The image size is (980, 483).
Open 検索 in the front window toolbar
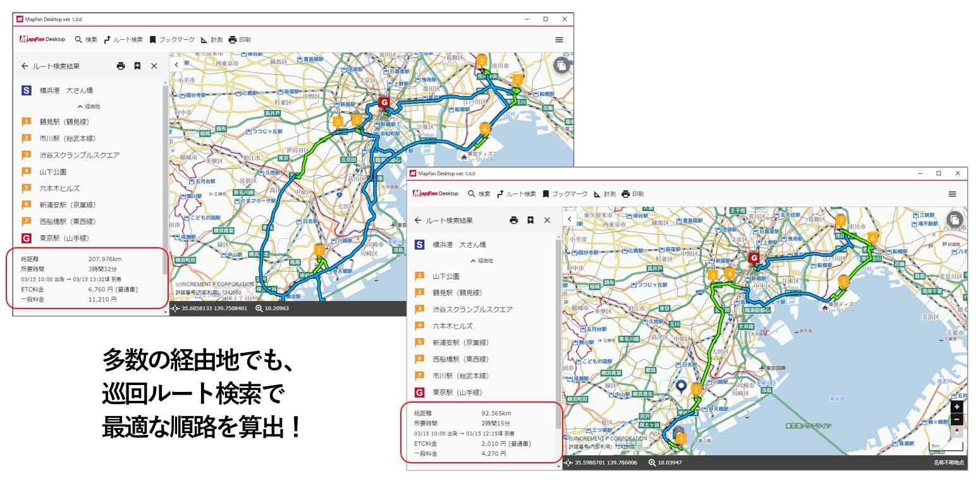(479, 193)
